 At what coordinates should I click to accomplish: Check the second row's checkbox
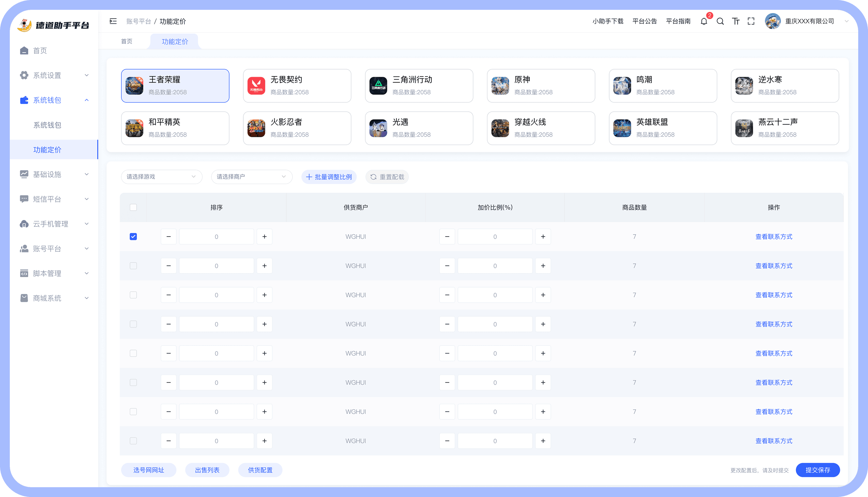coord(133,266)
